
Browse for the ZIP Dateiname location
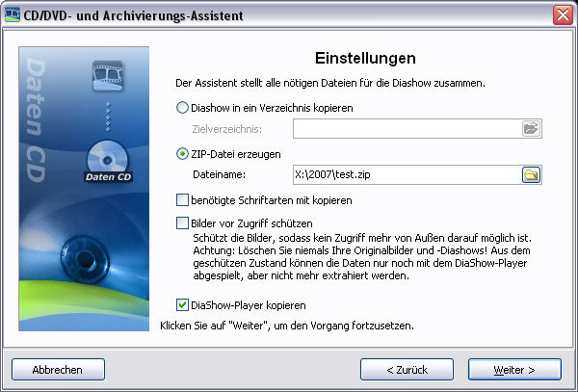(531, 174)
